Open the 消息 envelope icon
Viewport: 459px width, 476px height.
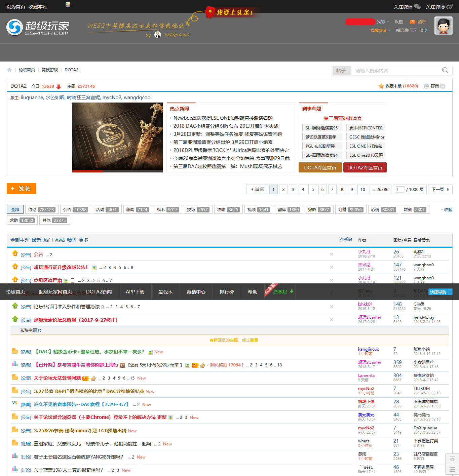(412, 22)
